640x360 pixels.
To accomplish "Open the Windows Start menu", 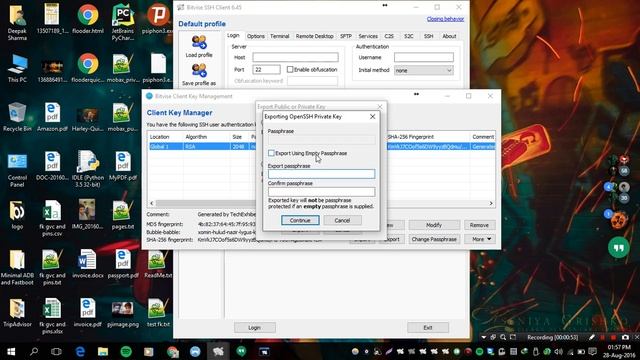I will pyautogui.click(x=11, y=351).
